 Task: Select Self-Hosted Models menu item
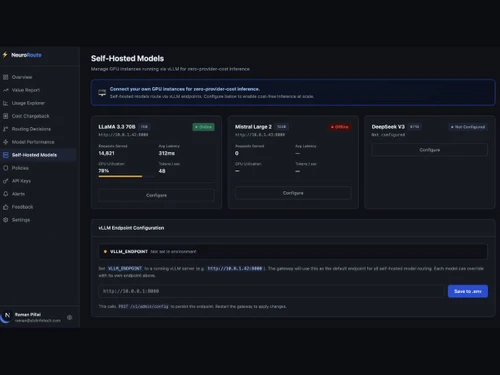38,155
